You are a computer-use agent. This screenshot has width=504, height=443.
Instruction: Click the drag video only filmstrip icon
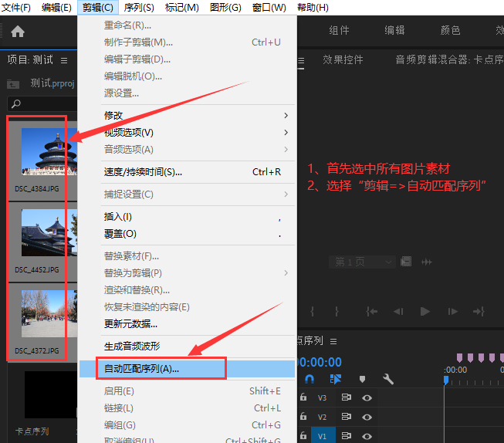[x=406, y=262]
